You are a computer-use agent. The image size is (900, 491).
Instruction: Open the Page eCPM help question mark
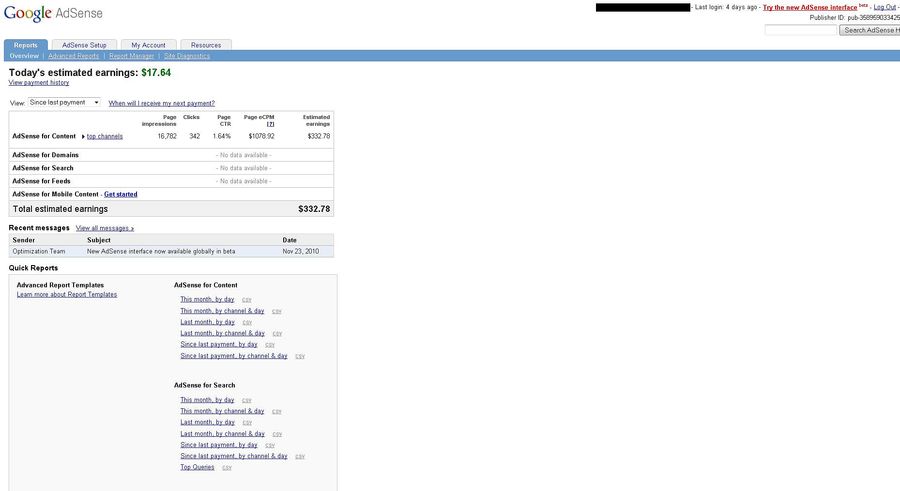point(270,124)
